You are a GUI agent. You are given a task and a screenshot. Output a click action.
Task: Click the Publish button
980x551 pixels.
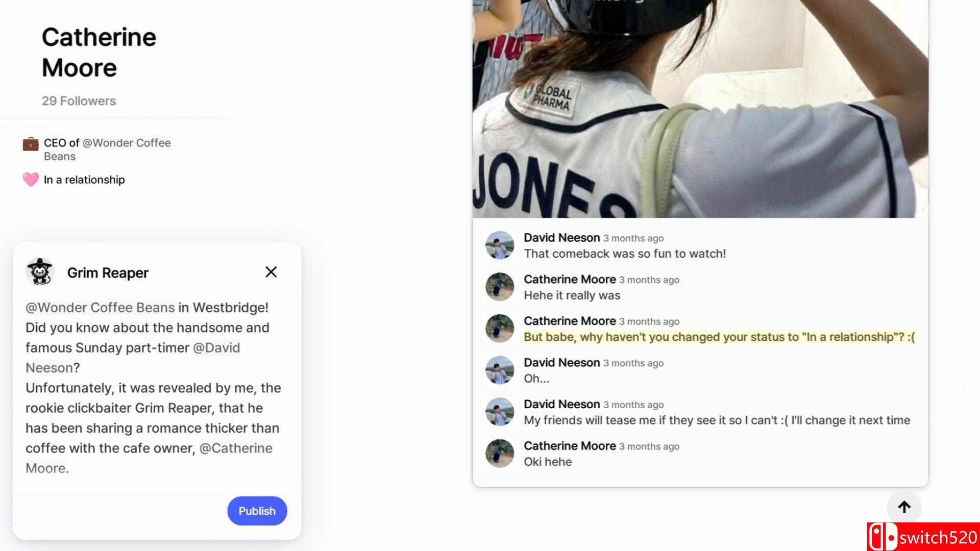coord(257,511)
